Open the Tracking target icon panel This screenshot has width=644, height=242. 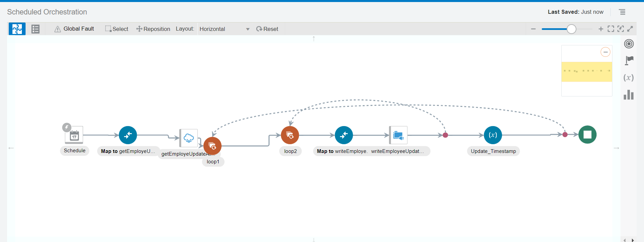pyautogui.click(x=629, y=44)
